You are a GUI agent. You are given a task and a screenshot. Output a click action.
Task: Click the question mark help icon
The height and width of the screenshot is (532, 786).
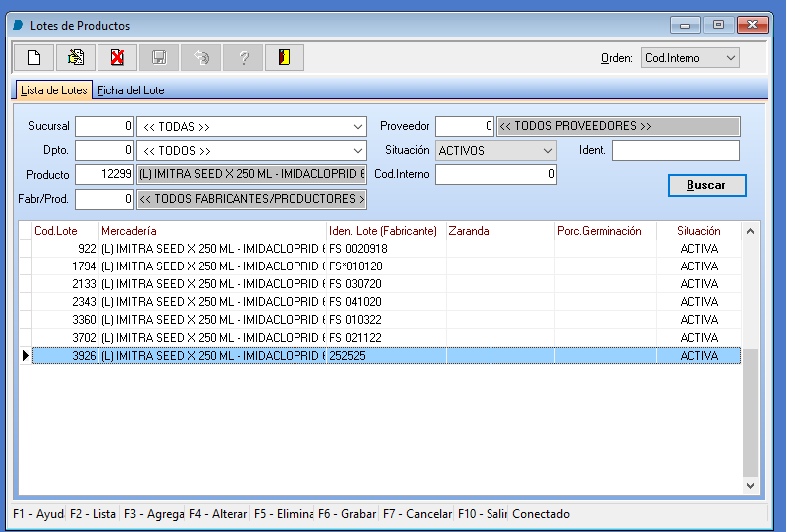[x=243, y=57]
